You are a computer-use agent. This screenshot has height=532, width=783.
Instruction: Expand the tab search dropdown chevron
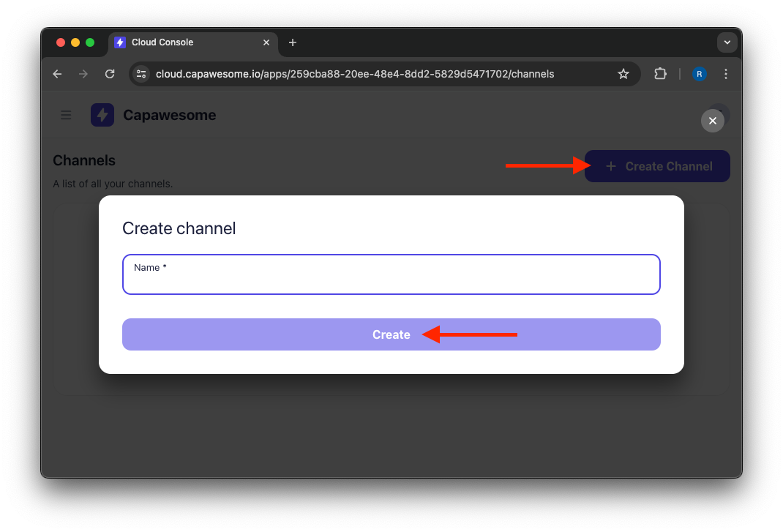point(727,42)
